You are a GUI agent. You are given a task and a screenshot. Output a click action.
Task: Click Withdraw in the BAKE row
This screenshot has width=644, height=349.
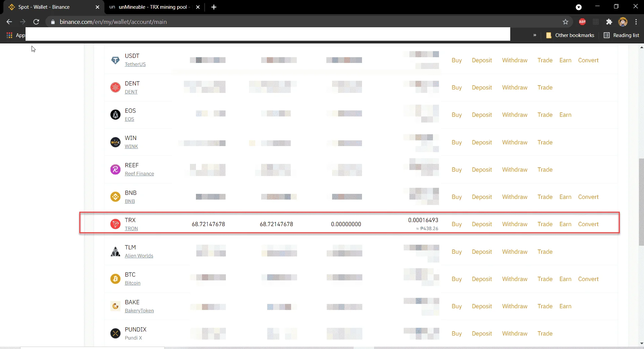tap(515, 306)
